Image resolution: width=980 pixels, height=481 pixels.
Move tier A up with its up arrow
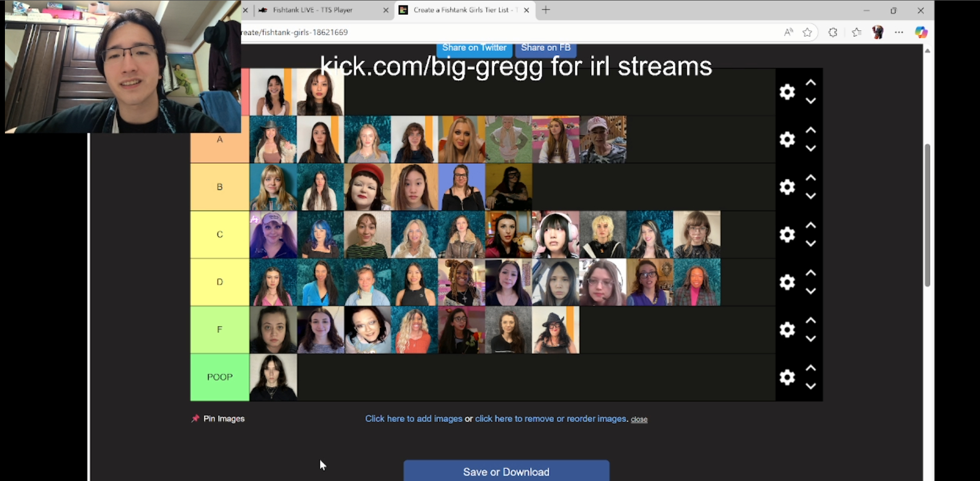point(811,131)
